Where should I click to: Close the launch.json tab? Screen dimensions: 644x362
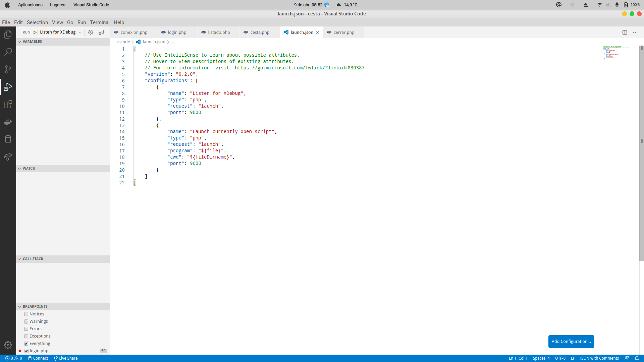(317, 33)
